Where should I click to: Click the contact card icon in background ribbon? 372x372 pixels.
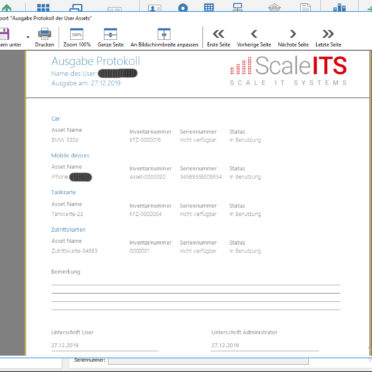pyautogui.click(x=155, y=8)
